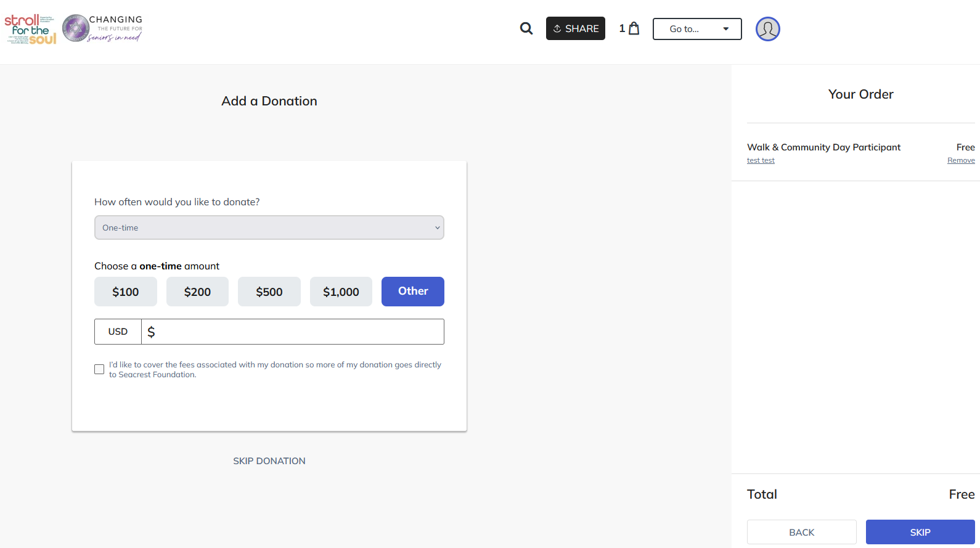Click the SHARE button
980x548 pixels.
(x=575, y=28)
